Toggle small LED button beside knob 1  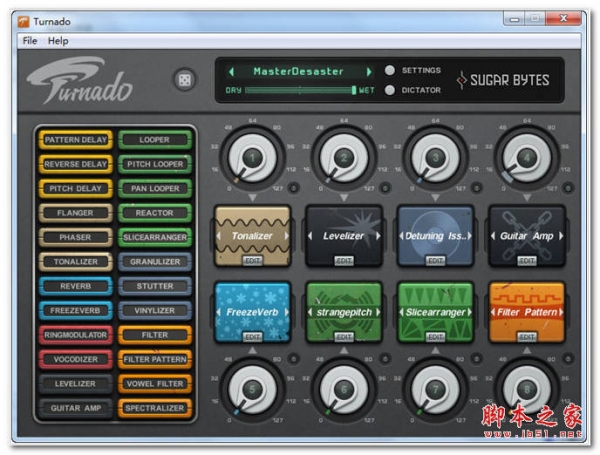click(293, 188)
